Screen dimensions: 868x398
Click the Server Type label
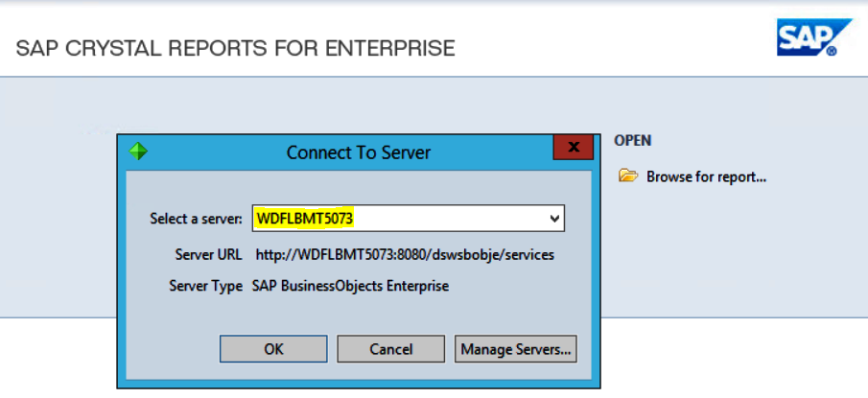tap(205, 286)
